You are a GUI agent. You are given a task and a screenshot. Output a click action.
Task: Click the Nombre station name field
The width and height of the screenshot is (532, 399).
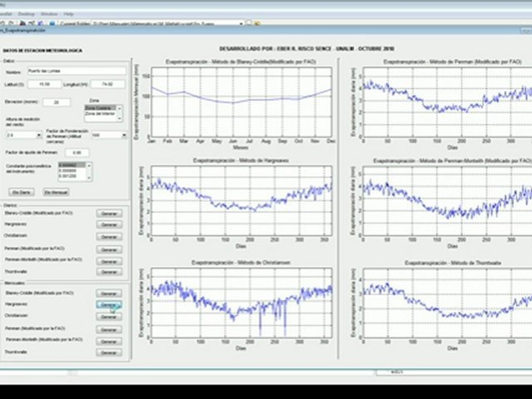pyautogui.click(x=76, y=71)
